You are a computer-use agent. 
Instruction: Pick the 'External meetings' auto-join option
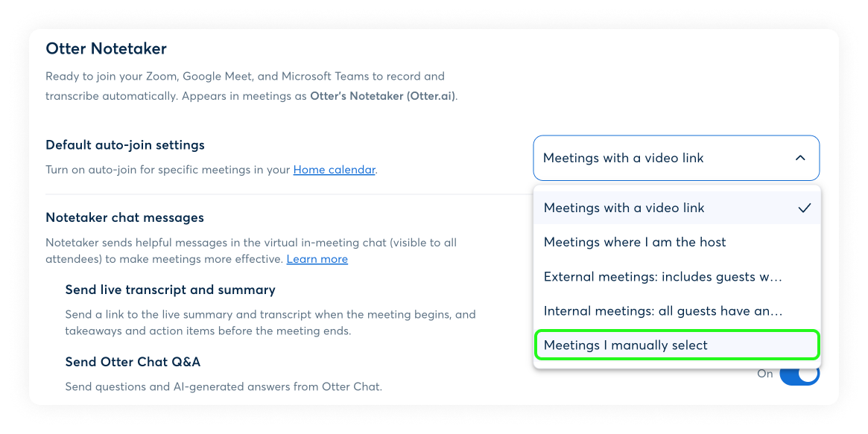(662, 277)
